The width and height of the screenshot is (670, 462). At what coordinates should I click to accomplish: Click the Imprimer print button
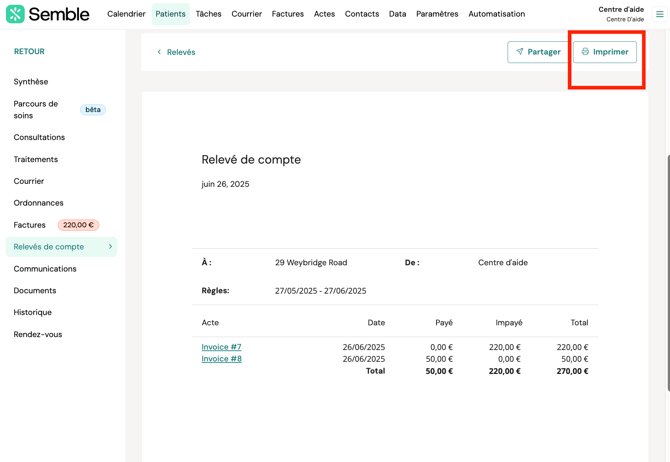point(605,52)
